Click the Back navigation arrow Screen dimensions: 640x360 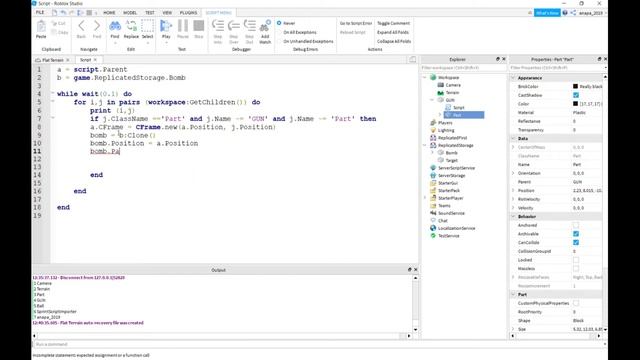[x=81, y=26]
